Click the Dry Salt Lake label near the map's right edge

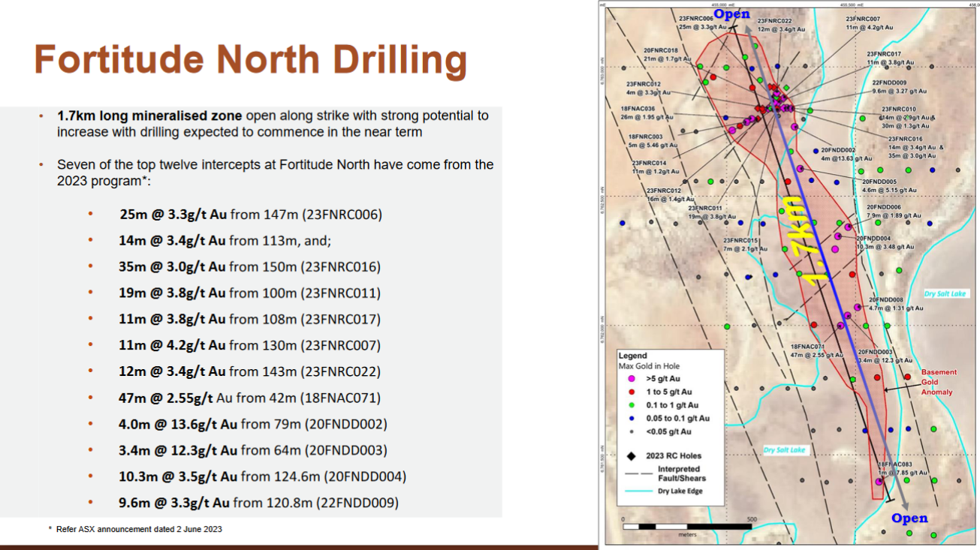click(x=945, y=294)
